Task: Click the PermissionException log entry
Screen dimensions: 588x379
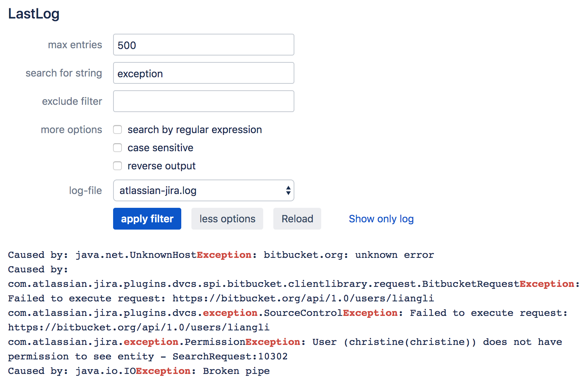Action: (285, 349)
